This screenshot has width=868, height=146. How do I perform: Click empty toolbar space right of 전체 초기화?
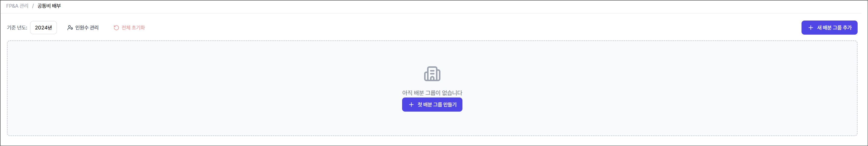click(x=404, y=28)
